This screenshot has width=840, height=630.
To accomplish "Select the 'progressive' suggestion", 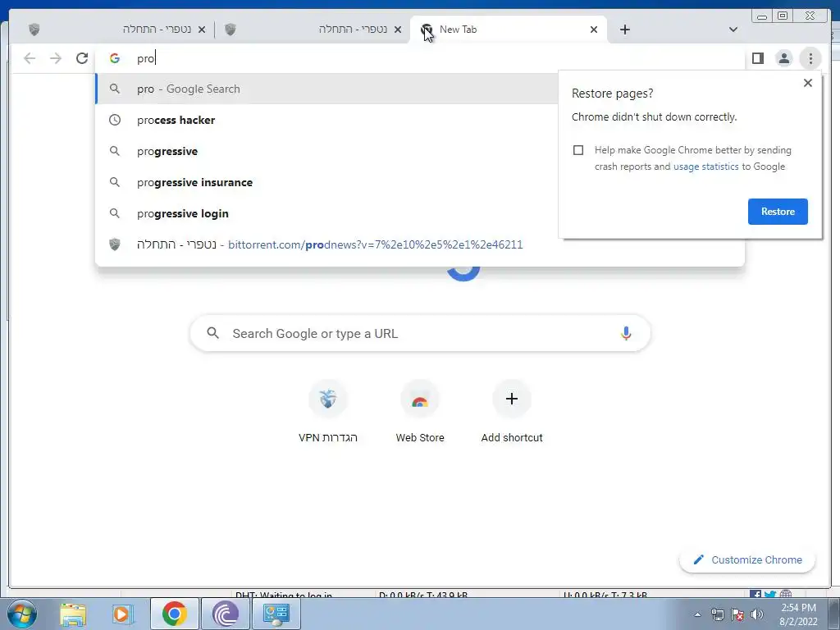I will coord(326,151).
